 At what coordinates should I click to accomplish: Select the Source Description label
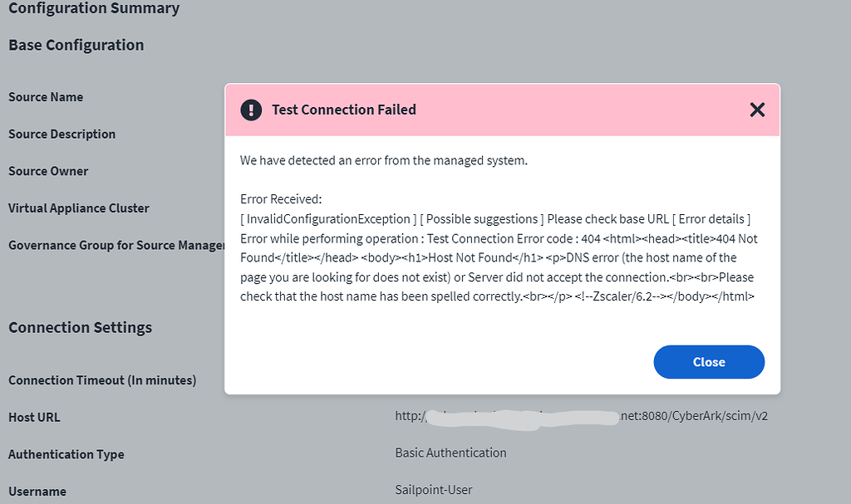coord(62,135)
